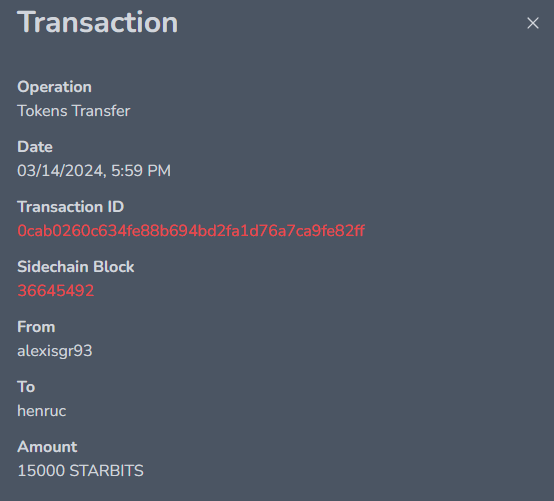Click the Date field label
The width and height of the screenshot is (554, 501).
coord(35,147)
